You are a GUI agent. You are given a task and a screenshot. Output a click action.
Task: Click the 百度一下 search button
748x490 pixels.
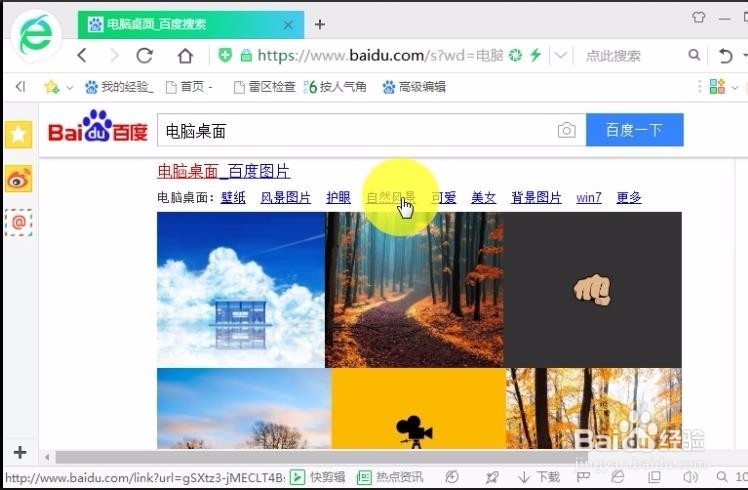point(634,130)
